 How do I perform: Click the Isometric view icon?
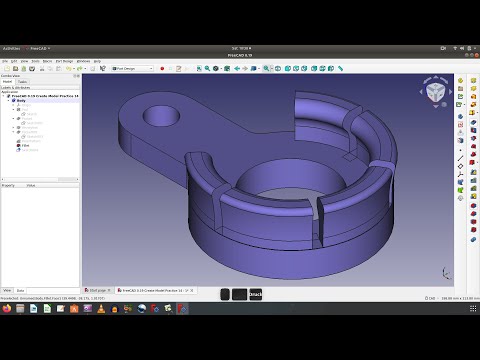(278, 68)
